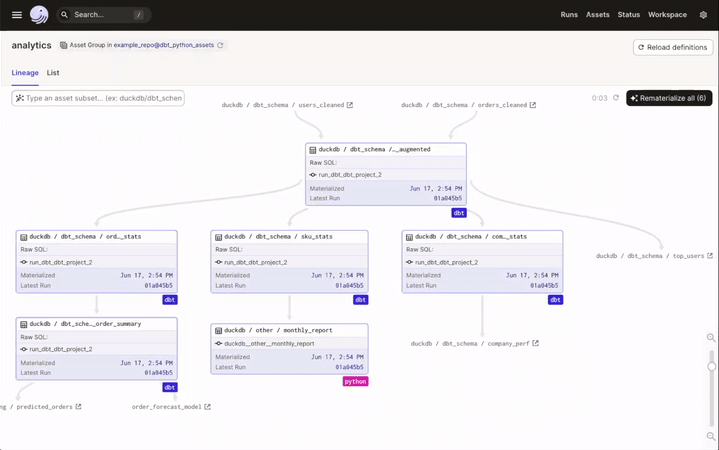Click the dbt tag under order_summary node
719x450 pixels.
[170, 388]
